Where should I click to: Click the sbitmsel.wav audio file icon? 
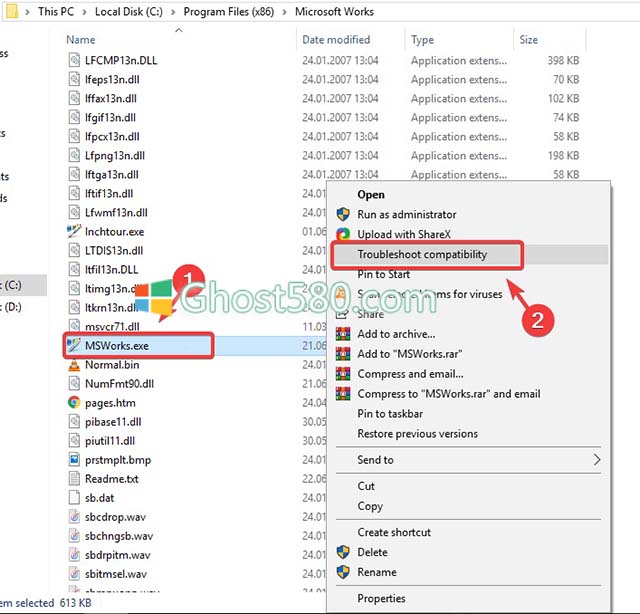[74, 574]
